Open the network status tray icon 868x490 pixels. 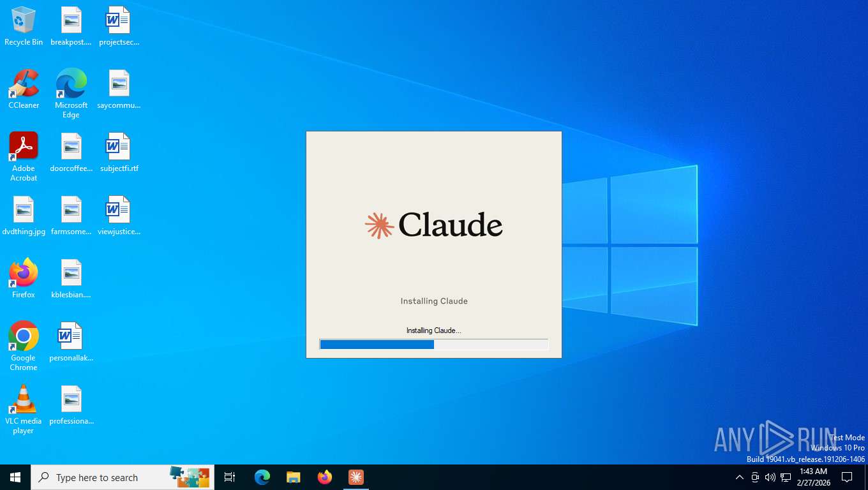[x=786, y=477]
